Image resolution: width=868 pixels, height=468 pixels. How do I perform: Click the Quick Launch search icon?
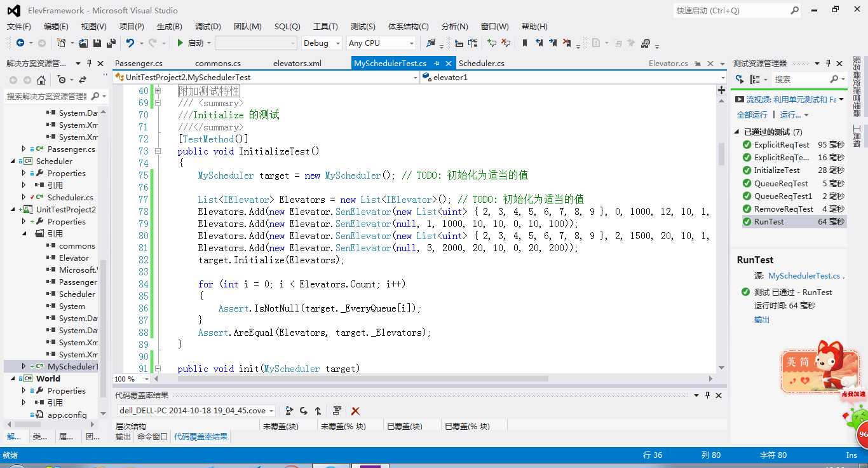point(794,11)
